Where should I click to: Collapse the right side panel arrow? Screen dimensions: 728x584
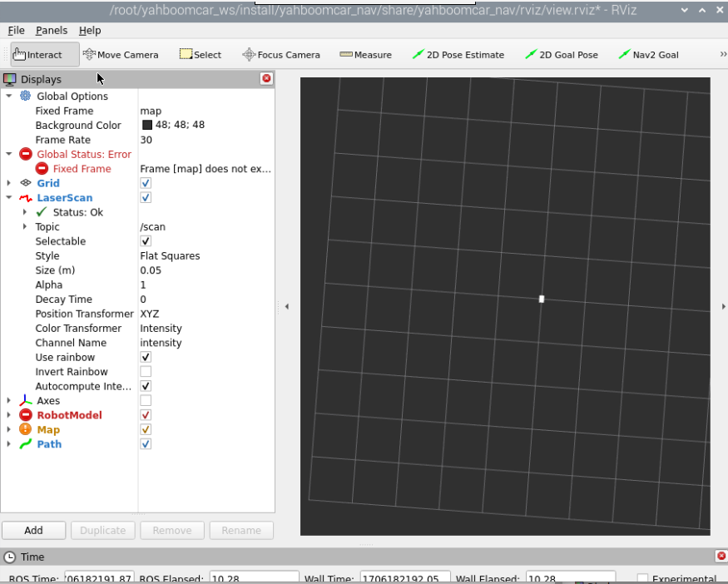click(723, 306)
